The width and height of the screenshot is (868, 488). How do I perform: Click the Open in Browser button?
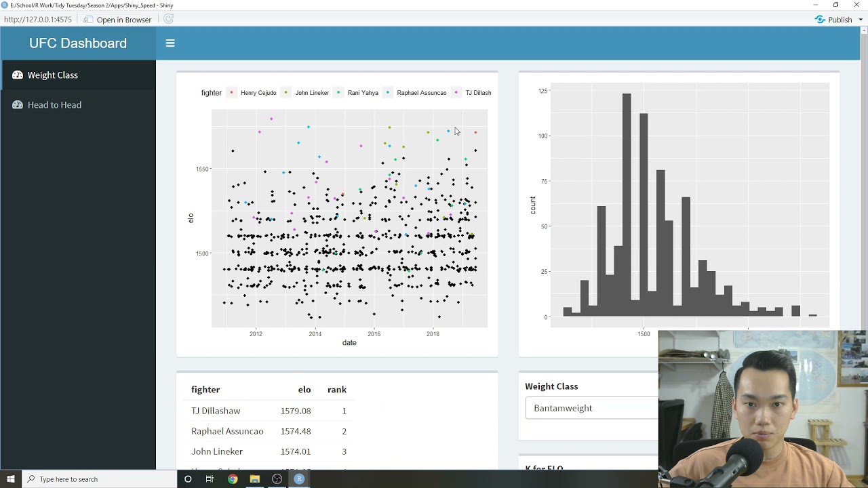tap(117, 20)
